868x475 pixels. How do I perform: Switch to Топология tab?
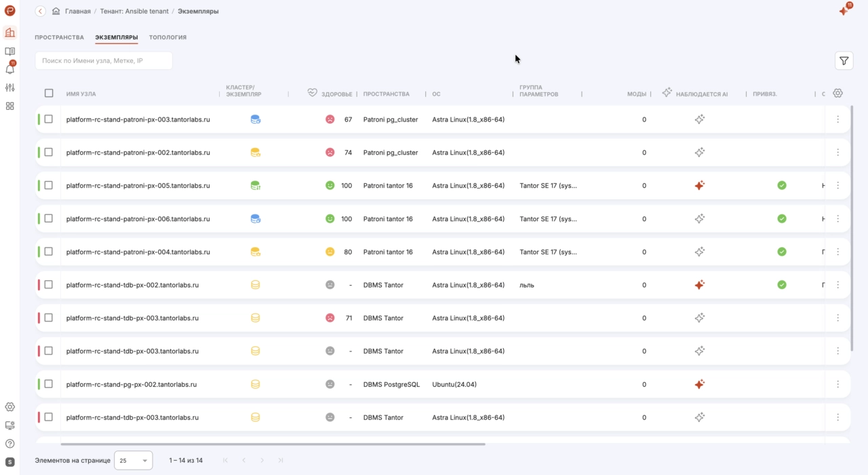pos(167,37)
